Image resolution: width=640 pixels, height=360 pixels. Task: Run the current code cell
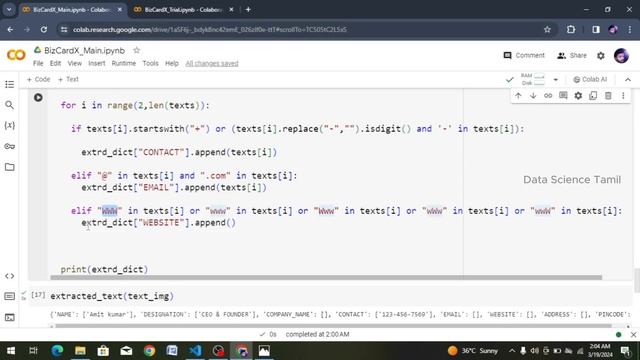(38, 98)
